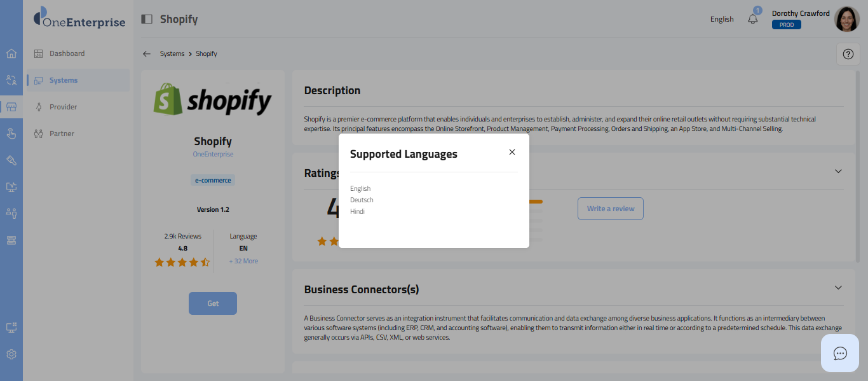Open the English language selector
The width and height of the screenshot is (868, 381).
(722, 19)
